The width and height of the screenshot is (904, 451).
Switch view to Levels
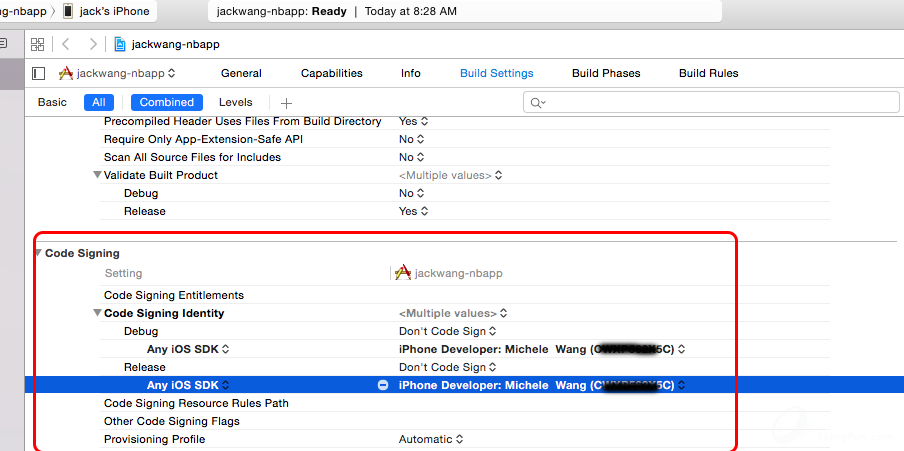pyautogui.click(x=236, y=102)
